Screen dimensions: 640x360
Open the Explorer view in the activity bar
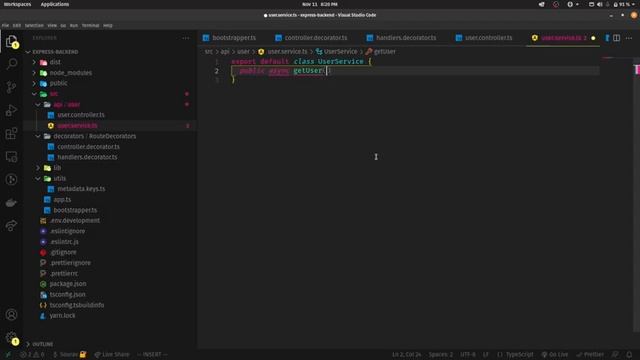tap(11, 41)
